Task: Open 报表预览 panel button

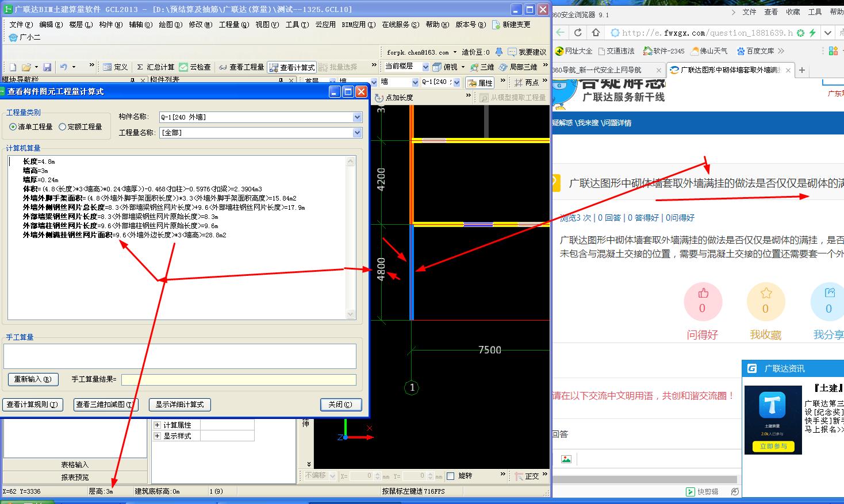Action: pos(75,478)
